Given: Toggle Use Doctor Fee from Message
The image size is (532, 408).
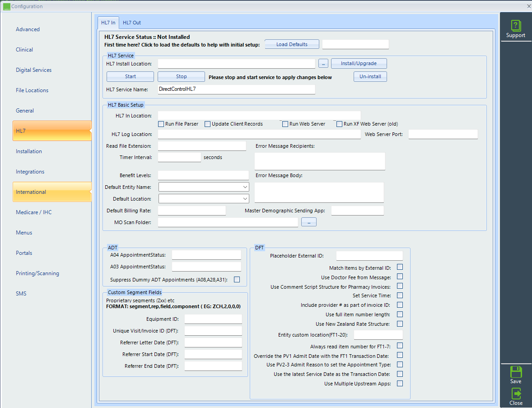Looking at the screenshot, I should click(x=400, y=277).
